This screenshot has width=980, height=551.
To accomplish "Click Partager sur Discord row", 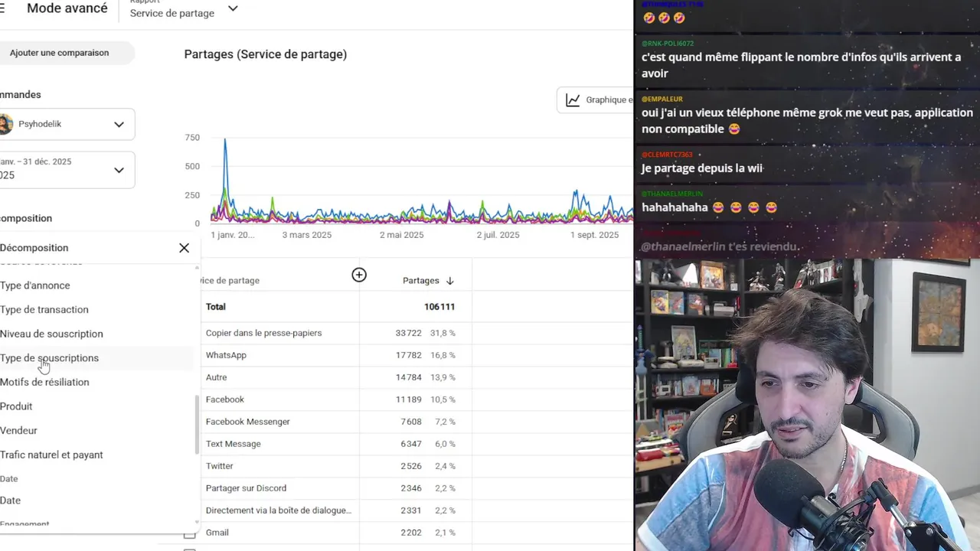I will (x=246, y=488).
